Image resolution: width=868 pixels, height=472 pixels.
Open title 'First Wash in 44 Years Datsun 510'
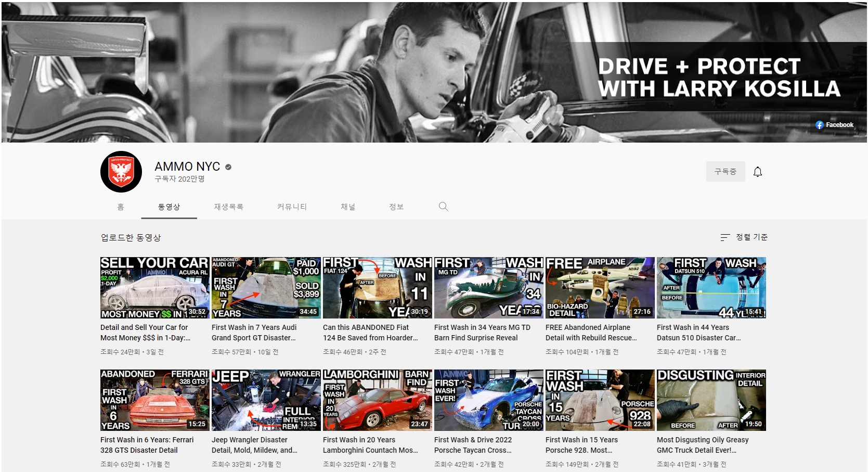coord(699,333)
